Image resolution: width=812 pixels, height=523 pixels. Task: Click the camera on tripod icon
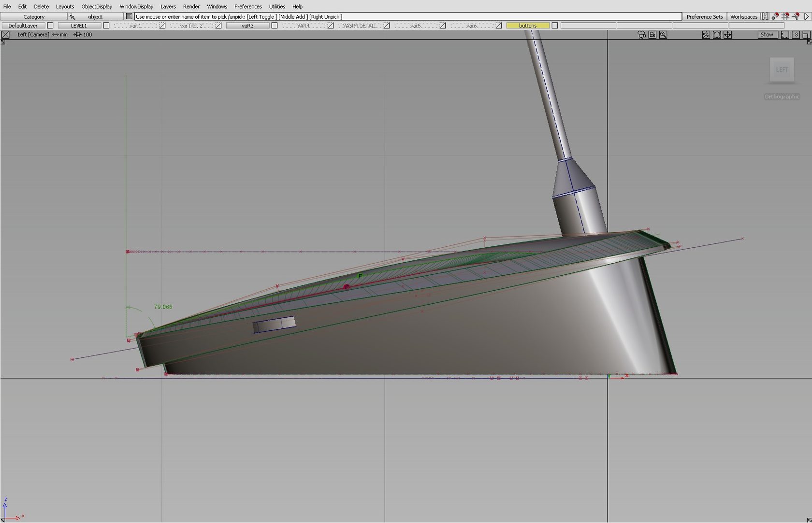641,35
